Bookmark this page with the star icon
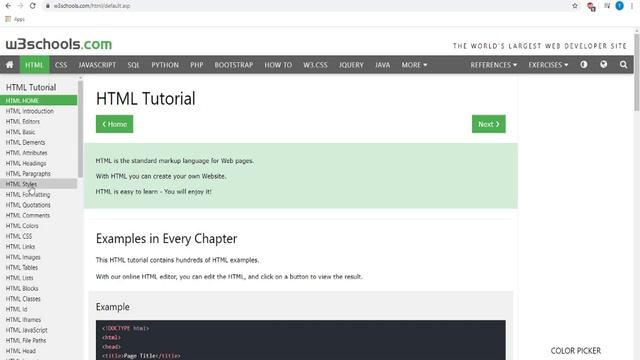Screen dimensions: 640x360 pyautogui.click(x=575, y=6)
